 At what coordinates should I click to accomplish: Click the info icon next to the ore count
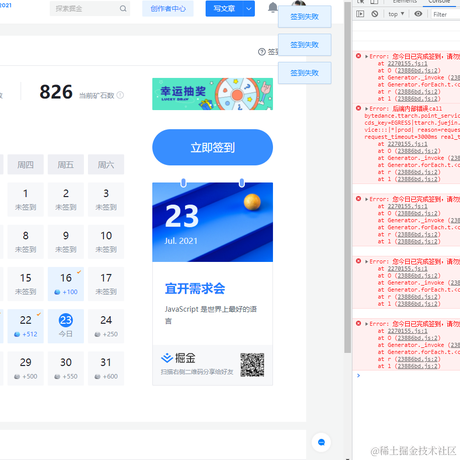pos(120,95)
